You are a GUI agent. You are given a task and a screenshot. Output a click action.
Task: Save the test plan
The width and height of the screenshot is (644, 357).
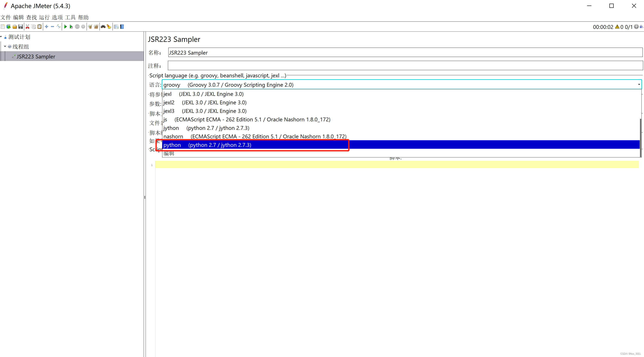(x=21, y=27)
